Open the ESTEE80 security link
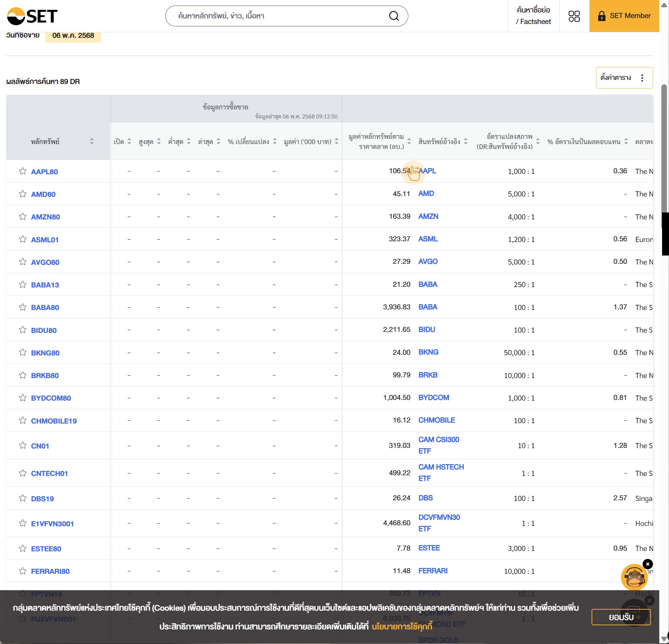The width and height of the screenshot is (669, 644). click(x=46, y=549)
